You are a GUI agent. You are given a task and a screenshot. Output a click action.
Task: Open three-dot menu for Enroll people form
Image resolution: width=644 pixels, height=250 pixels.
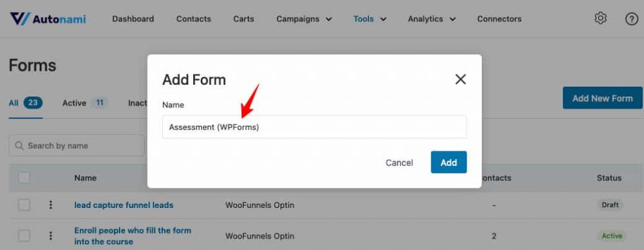[50, 236]
